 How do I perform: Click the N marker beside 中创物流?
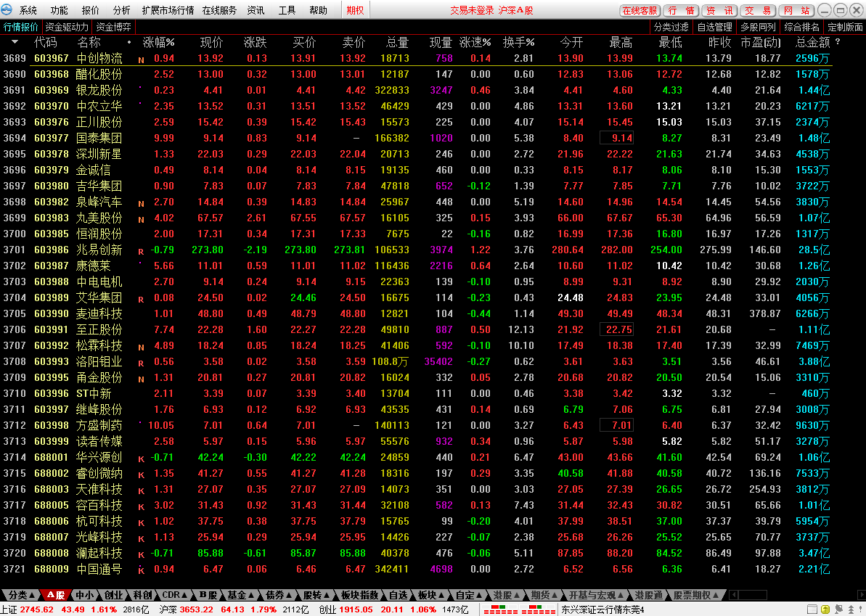pyautogui.click(x=141, y=60)
